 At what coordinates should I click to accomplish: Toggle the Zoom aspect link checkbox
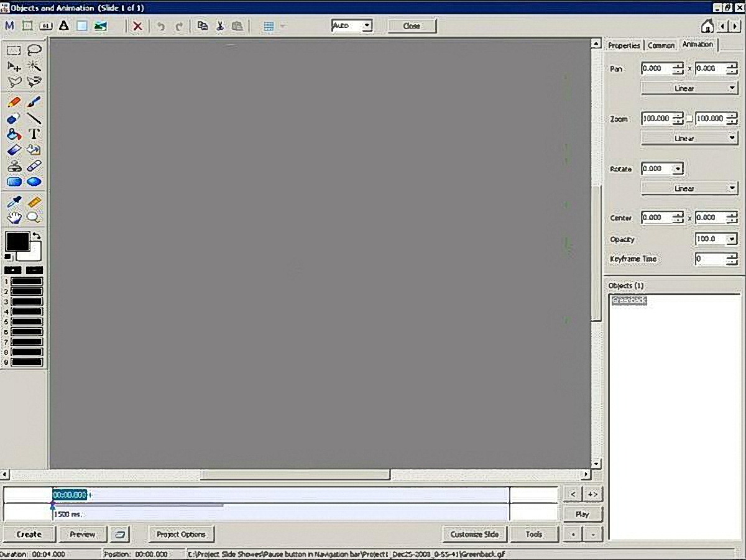[x=689, y=119]
